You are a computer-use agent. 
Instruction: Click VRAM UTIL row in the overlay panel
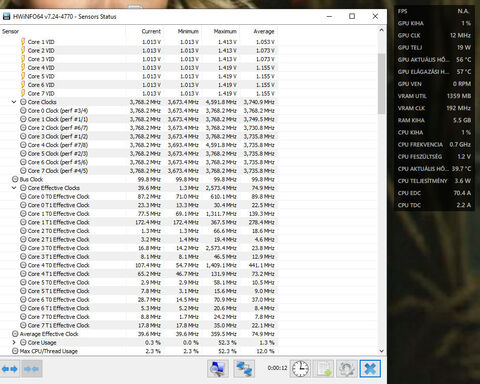[x=434, y=96]
